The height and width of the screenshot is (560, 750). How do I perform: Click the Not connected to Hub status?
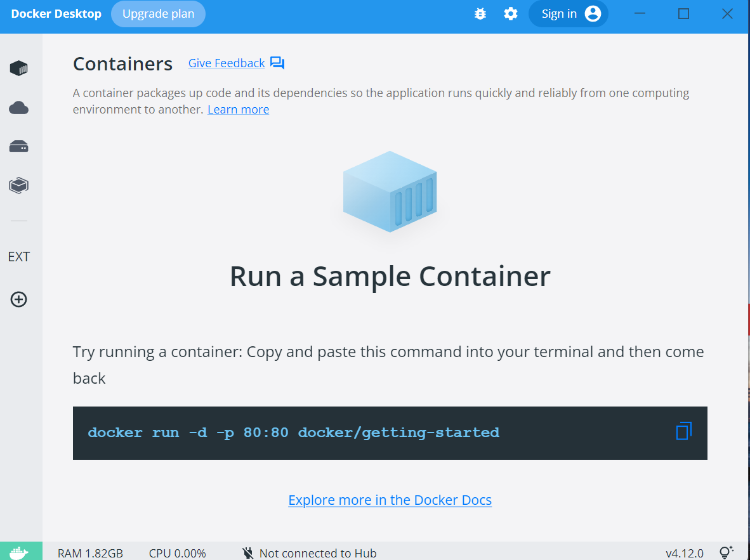point(318,553)
